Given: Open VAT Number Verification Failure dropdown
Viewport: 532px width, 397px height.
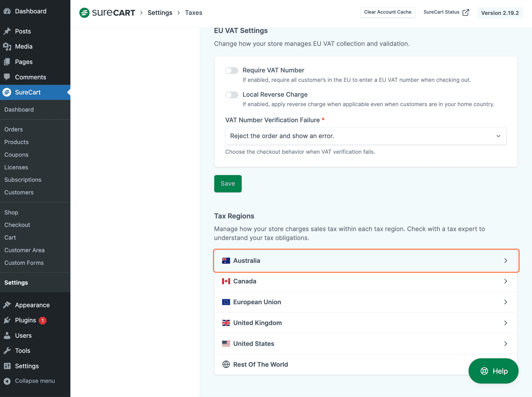Looking at the screenshot, I should [365, 136].
